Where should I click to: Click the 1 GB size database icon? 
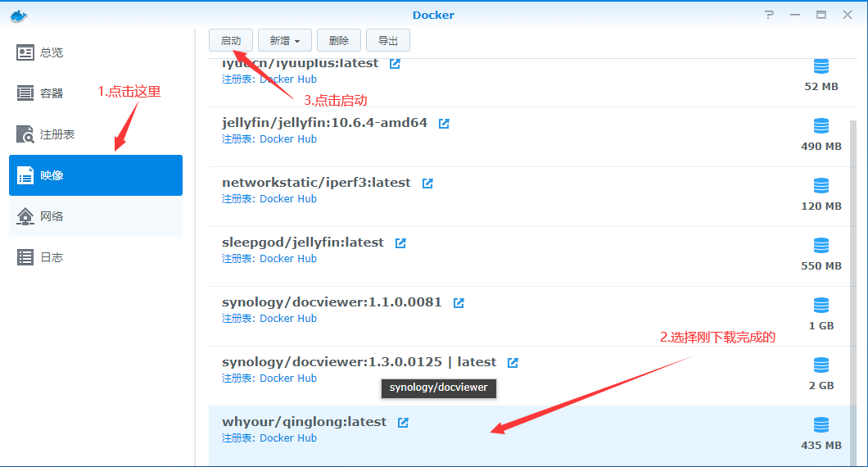[821, 306]
